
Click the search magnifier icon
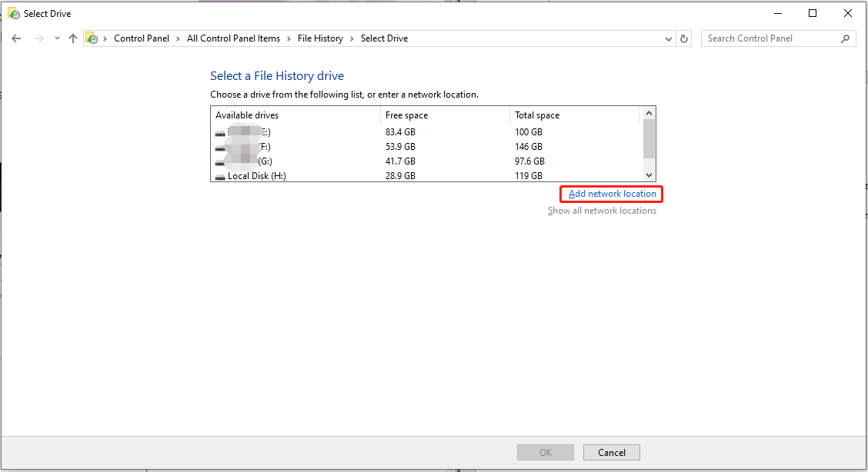845,38
